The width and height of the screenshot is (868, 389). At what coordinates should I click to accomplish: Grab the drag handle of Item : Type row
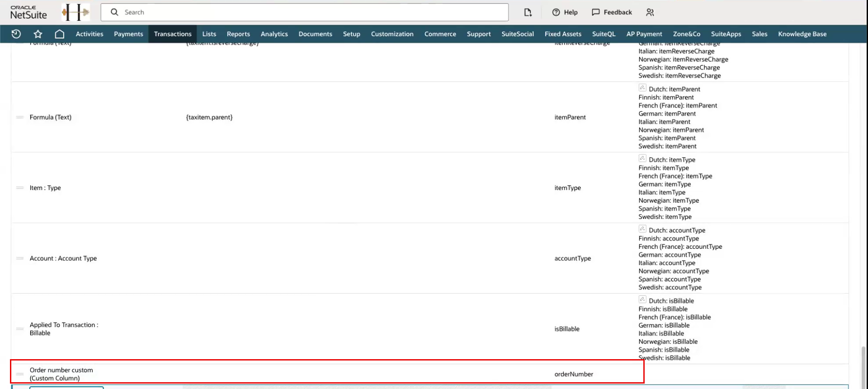[20, 188]
